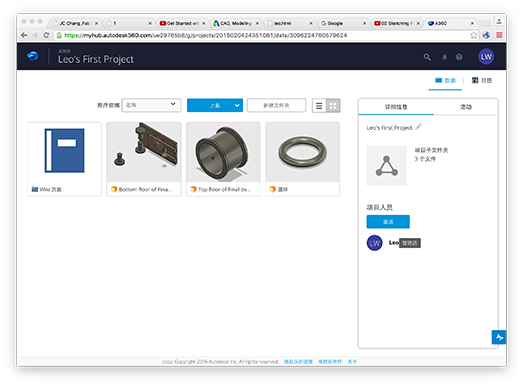
Task: Click the Leo member name
Action: coord(394,243)
